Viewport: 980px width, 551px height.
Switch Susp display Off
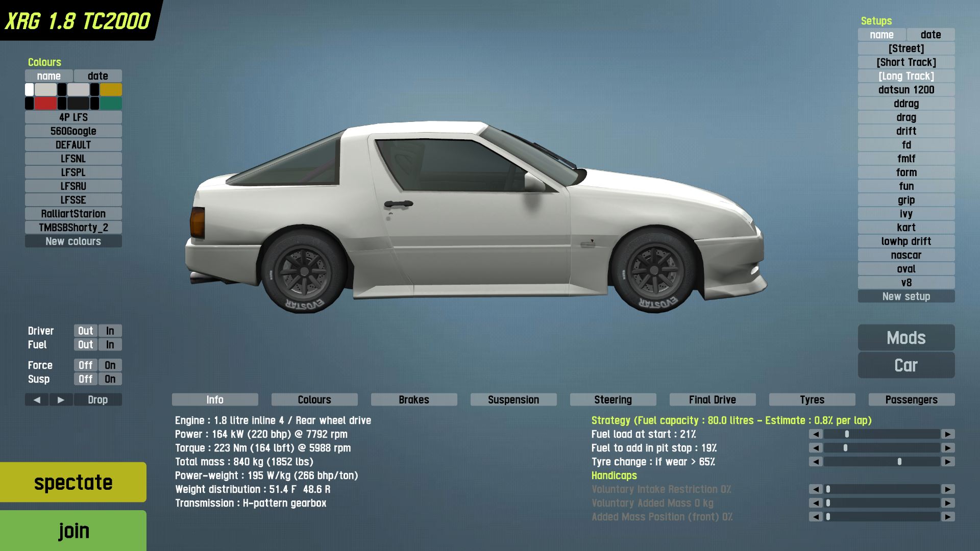pos(86,379)
